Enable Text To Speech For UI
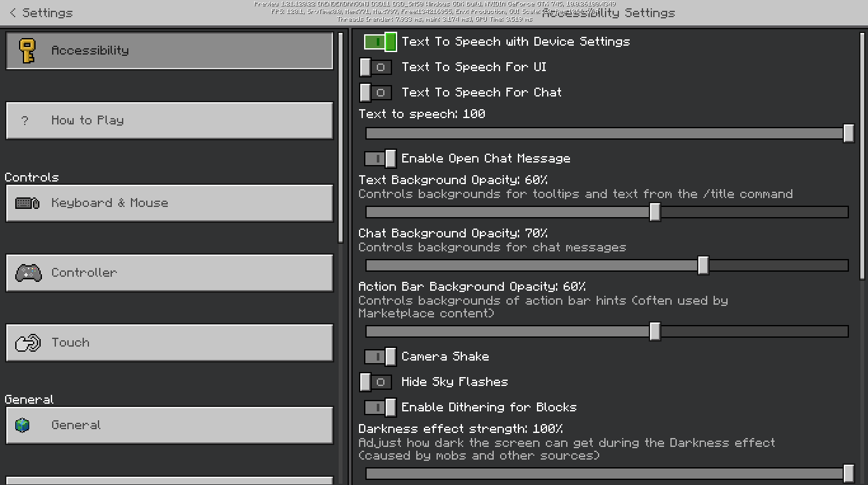This screenshot has width=868, height=485. (x=376, y=67)
